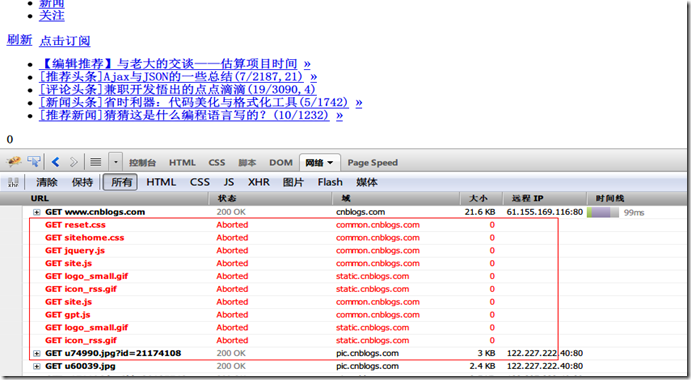Sort by the 状态 column header
Viewport: 691px width, 380px height.
click(x=270, y=199)
